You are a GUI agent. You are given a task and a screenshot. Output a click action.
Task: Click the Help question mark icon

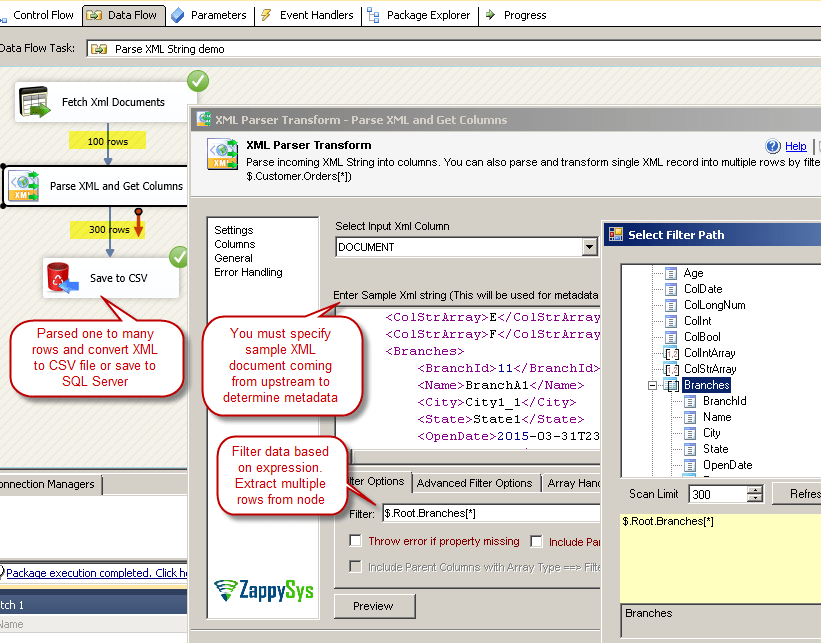coord(775,145)
